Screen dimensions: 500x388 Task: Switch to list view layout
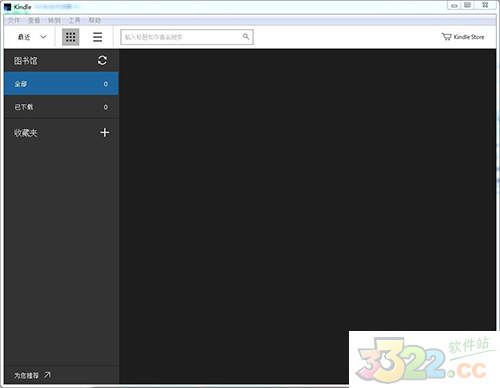pyautogui.click(x=97, y=37)
